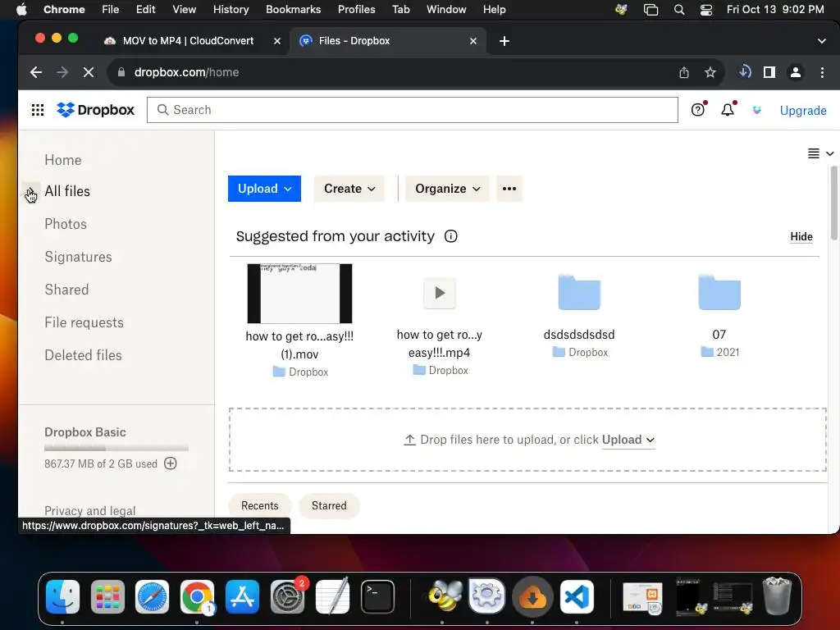Expand the view options chevron
Screen dimensions: 840x630
click(x=829, y=153)
